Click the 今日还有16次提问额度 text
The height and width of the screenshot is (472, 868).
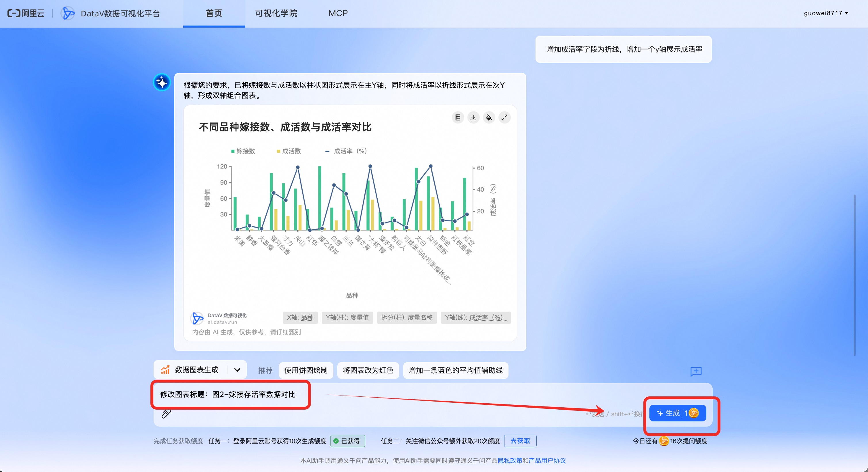tap(670, 441)
